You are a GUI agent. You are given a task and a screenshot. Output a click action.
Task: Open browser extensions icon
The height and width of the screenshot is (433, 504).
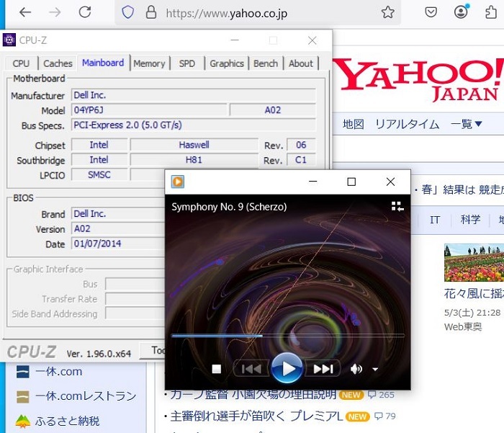point(491,12)
